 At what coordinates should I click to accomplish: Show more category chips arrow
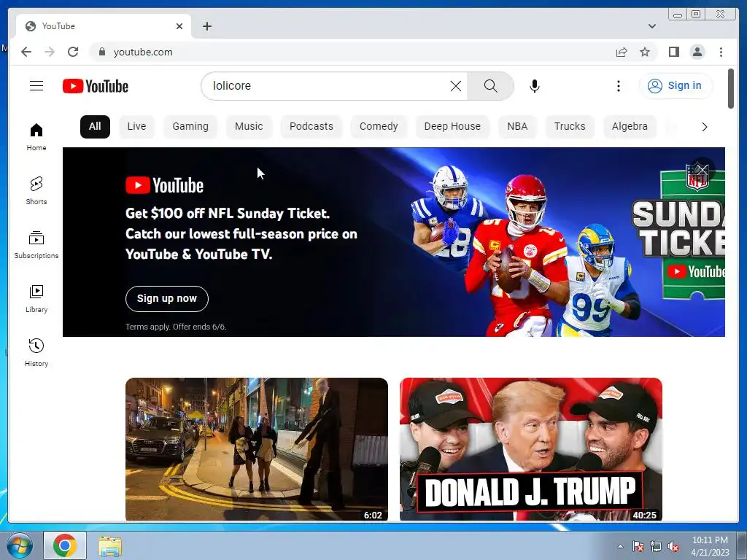tap(704, 127)
